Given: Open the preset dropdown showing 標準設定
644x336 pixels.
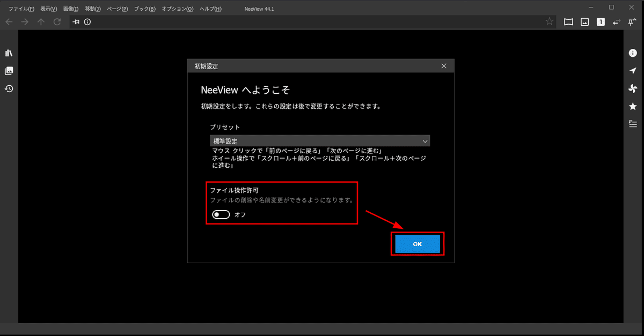Looking at the screenshot, I should (319, 140).
